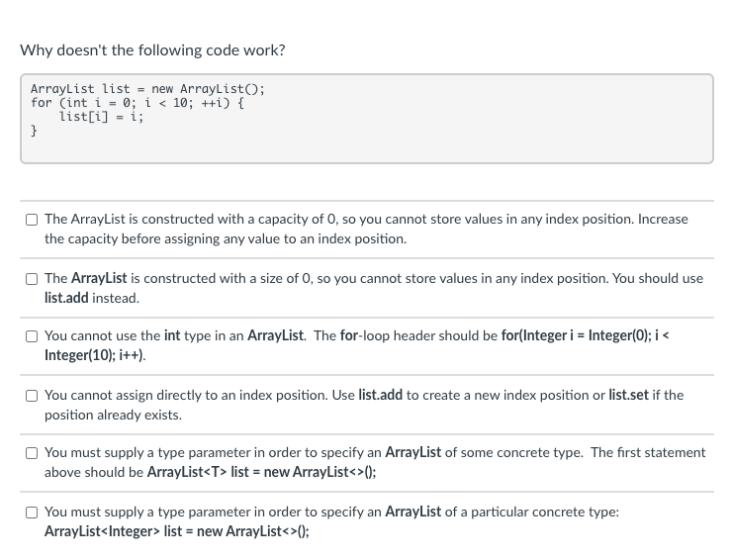732x560 pixels.
Task: Click the 'Why doesn't the following code work?' question text
Action: [x=152, y=50]
